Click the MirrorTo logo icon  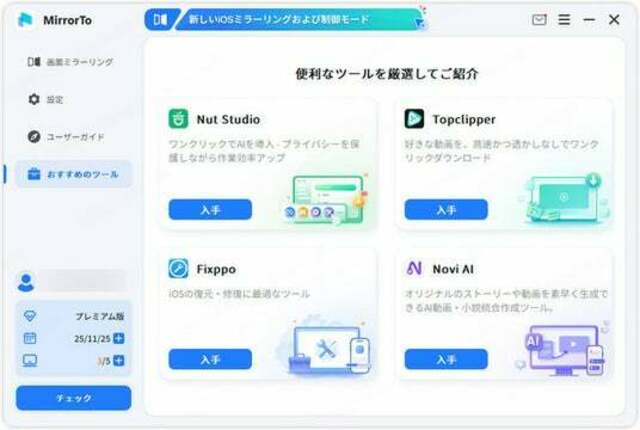25,20
